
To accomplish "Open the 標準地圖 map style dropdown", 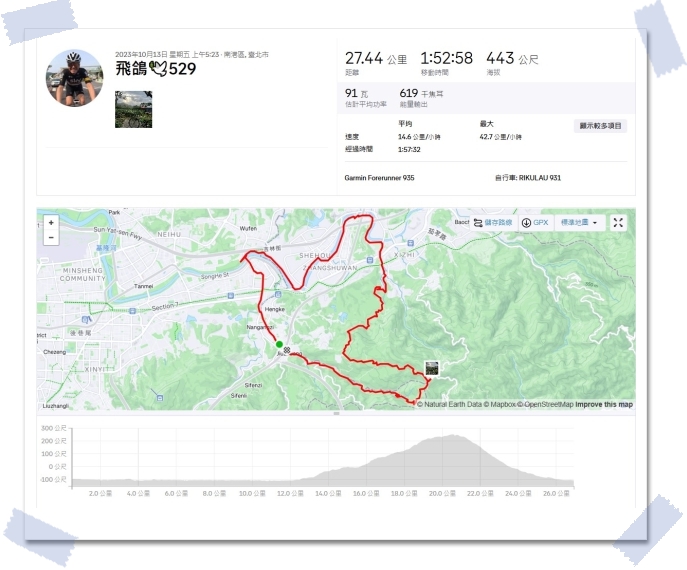I will (x=579, y=223).
